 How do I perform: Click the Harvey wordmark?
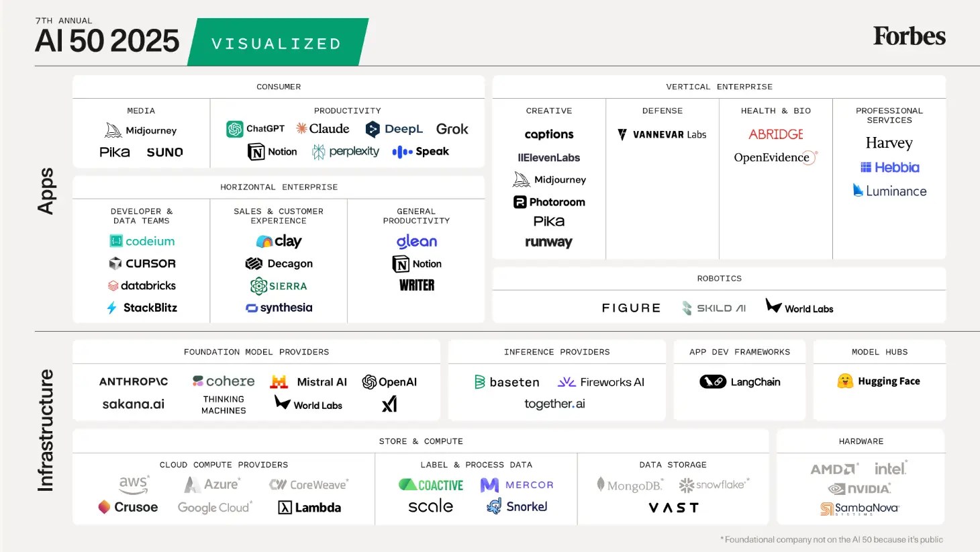889,143
